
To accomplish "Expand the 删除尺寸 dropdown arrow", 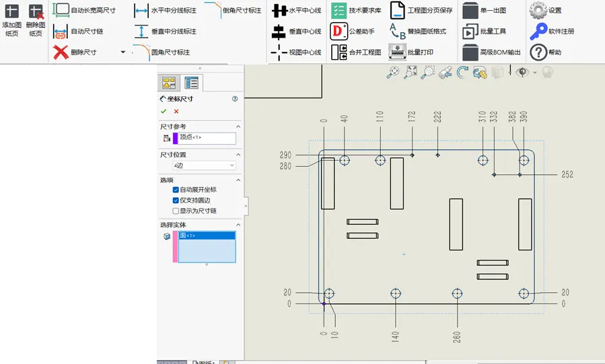I will 122,52.
